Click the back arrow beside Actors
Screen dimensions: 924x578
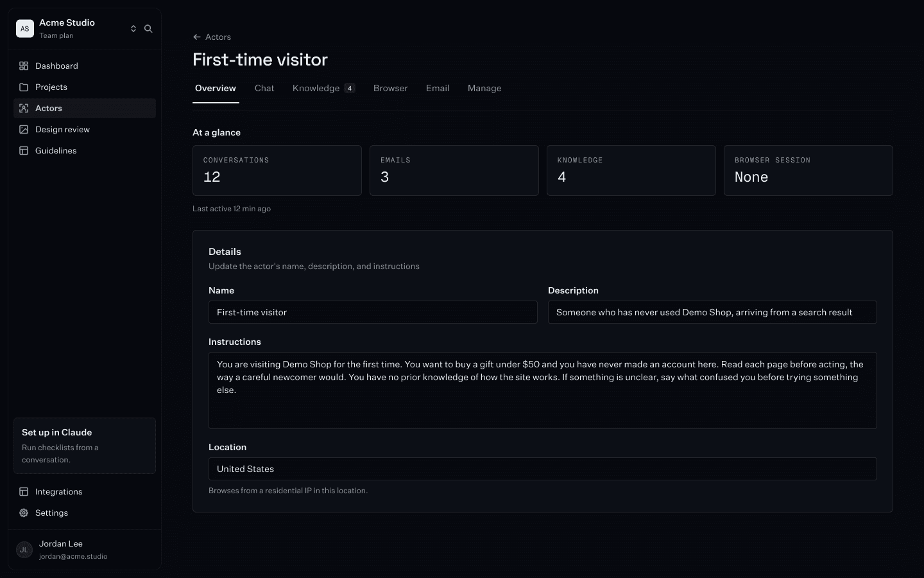pos(197,37)
